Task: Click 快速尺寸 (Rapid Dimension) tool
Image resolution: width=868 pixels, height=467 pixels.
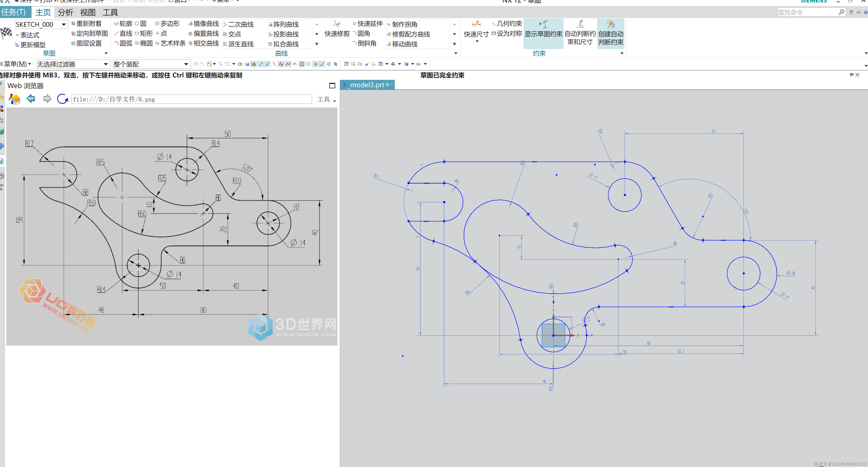Action: coord(476,28)
